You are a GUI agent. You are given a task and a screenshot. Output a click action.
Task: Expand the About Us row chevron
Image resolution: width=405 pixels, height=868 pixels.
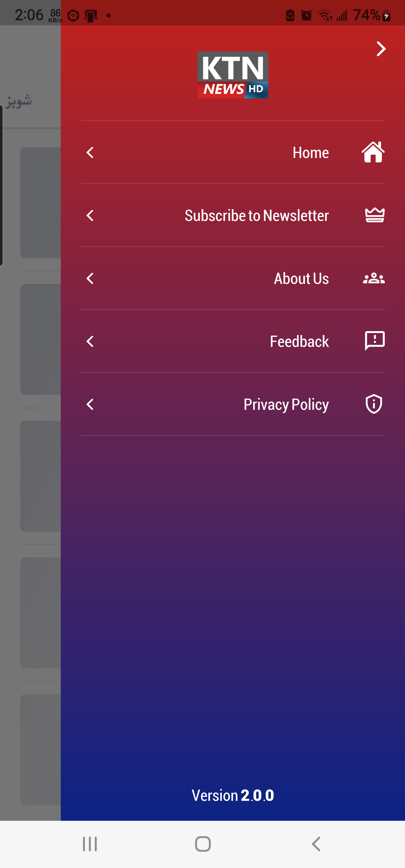(90, 279)
